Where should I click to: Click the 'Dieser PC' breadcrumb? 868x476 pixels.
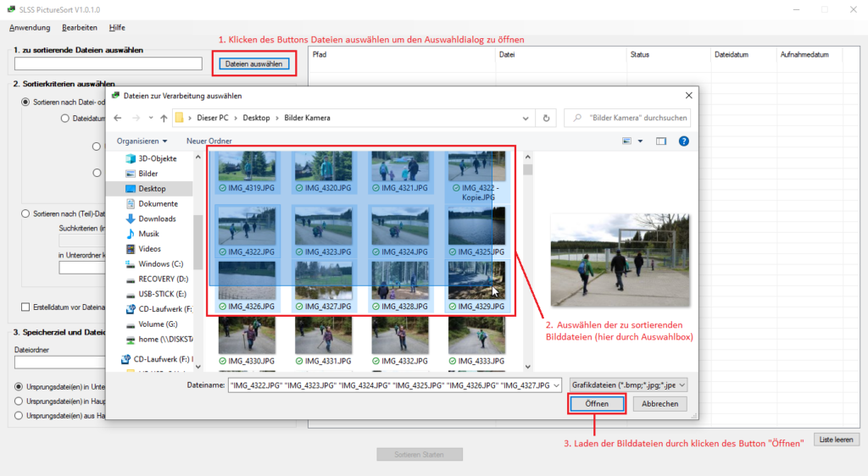213,118
